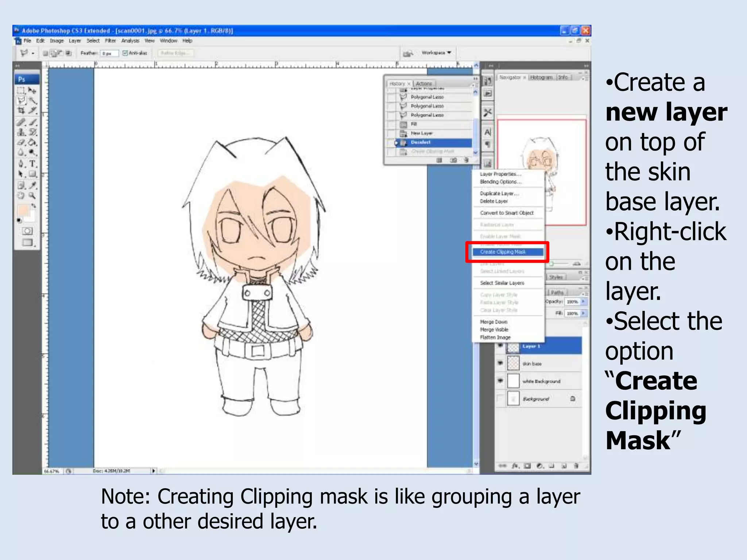Select the Type tool
Viewport: 747px width, 560px height.
tap(33, 164)
